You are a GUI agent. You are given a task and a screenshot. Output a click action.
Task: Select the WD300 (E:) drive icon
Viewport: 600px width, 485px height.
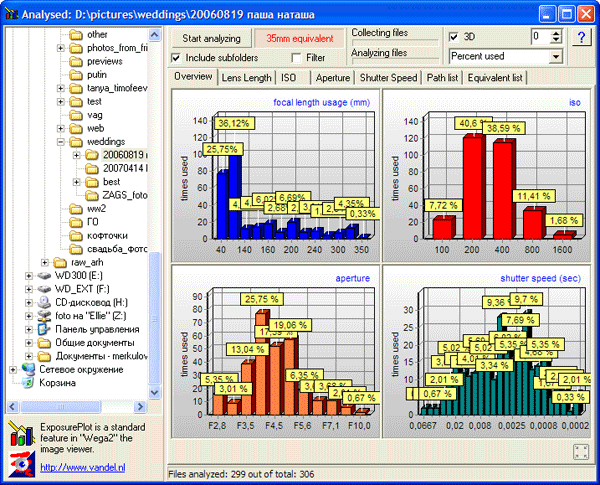point(44,276)
